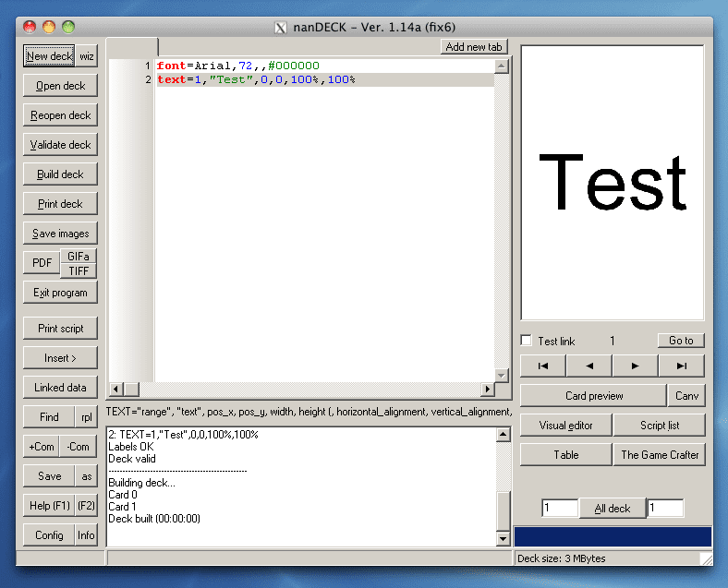
Task: Open the Script list
Action: point(660,426)
